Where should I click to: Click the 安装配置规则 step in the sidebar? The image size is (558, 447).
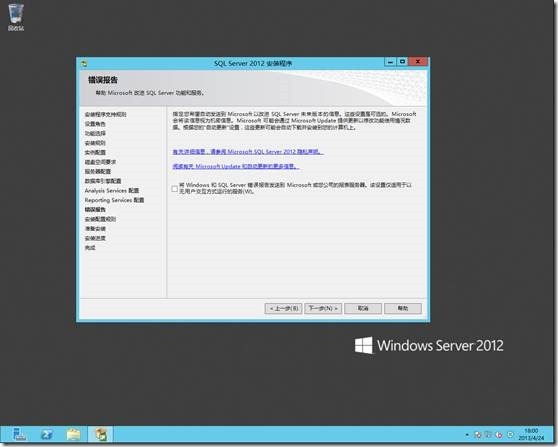[100, 219]
